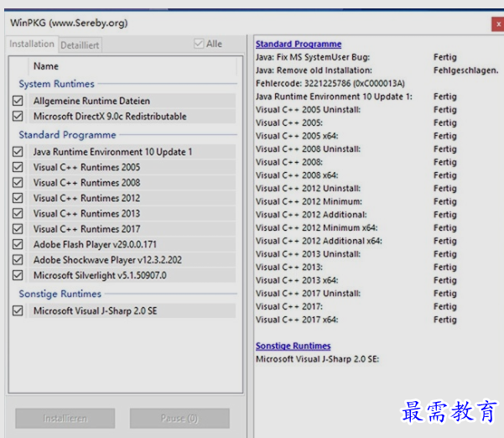Image resolution: width=504 pixels, height=438 pixels.
Task: Click the Microsoft Visual J-Sharp 2.0 SE: log entry
Action: pyautogui.click(x=317, y=359)
